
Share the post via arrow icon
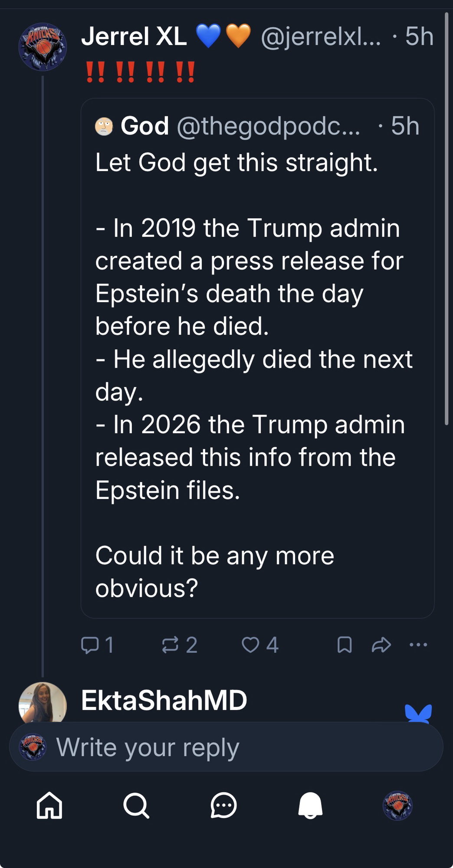[x=381, y=645]
